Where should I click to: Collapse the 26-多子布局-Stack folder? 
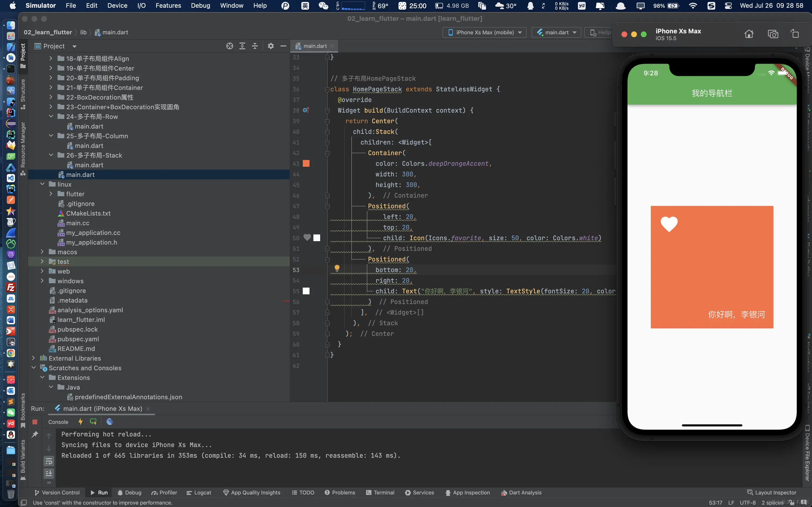coord(51,155)
